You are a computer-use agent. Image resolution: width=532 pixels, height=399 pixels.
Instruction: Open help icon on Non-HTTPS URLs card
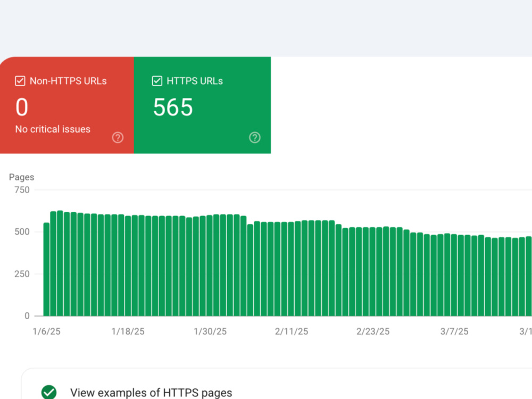click(118, 137)
